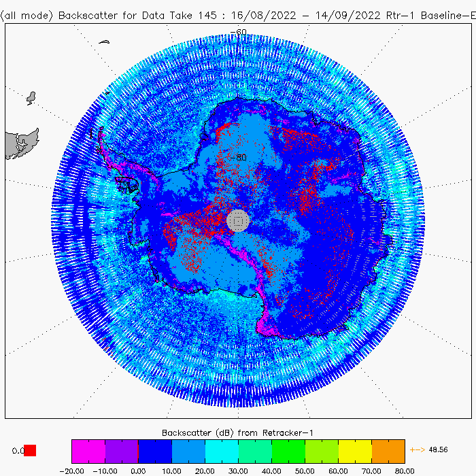Click the 30.00 colorbar tick label
Viewport: 476px width, 476px height.
238,471
